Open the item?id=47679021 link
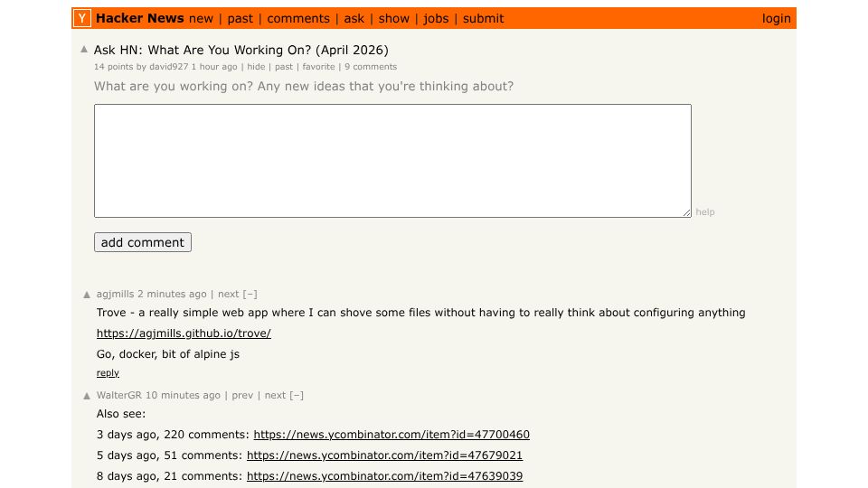The image size is (868, 488). (385, 455)
